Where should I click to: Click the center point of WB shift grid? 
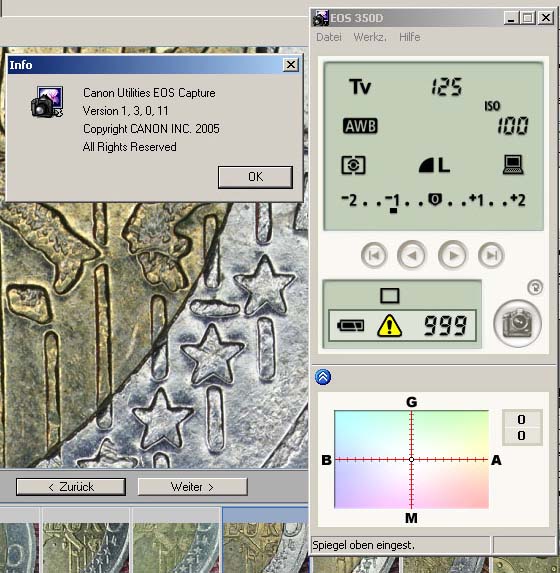412,459
